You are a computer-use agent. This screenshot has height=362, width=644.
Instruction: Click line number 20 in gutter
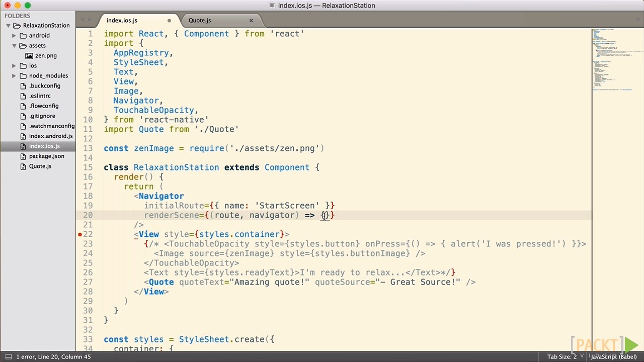[x=88, y=215]
